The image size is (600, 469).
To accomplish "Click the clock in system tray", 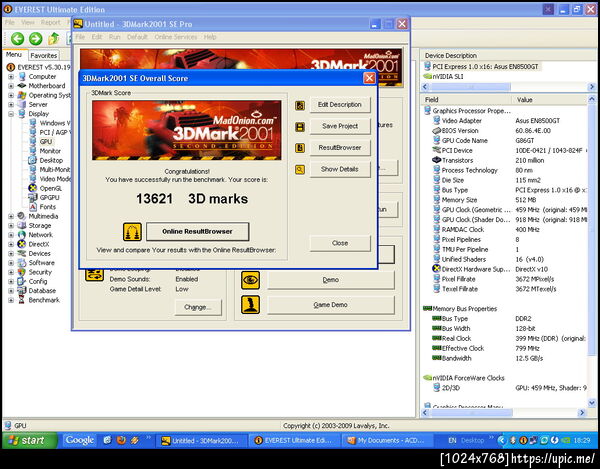I will (x=582, y=441).
